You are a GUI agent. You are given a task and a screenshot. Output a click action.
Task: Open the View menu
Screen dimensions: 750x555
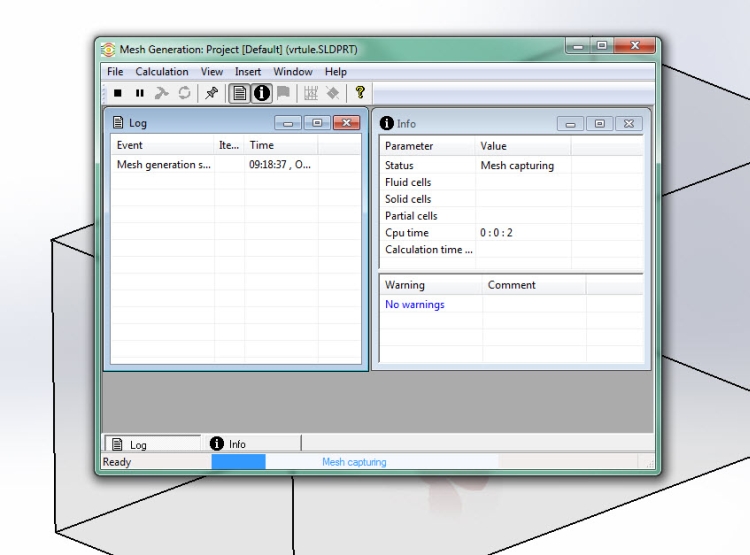coord(212,72)
